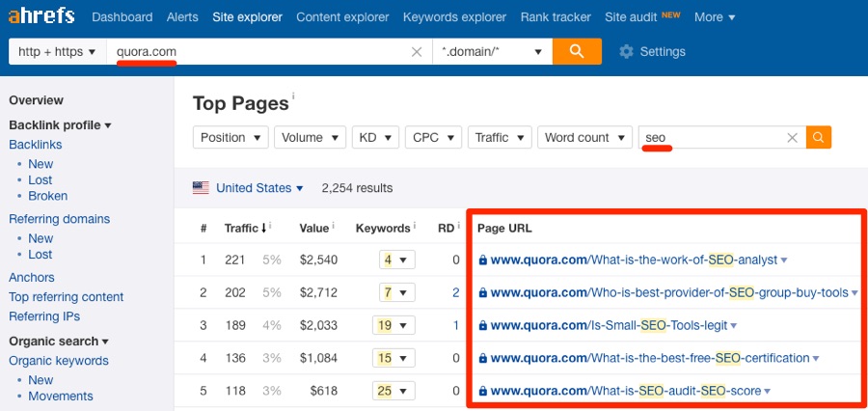Image resolution: width=868 pixels, height=411 pixels.
Task: Open the *.domain/* mode dropdown
Action: (492, 52)
